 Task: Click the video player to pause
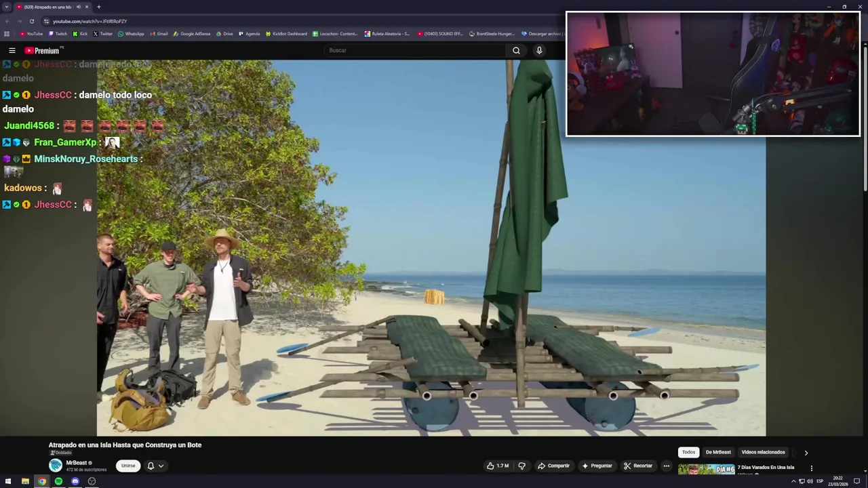431,247
